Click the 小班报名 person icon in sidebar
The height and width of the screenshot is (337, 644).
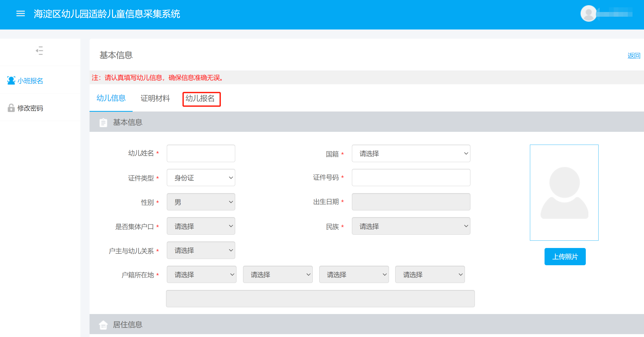tap(11, 80)
